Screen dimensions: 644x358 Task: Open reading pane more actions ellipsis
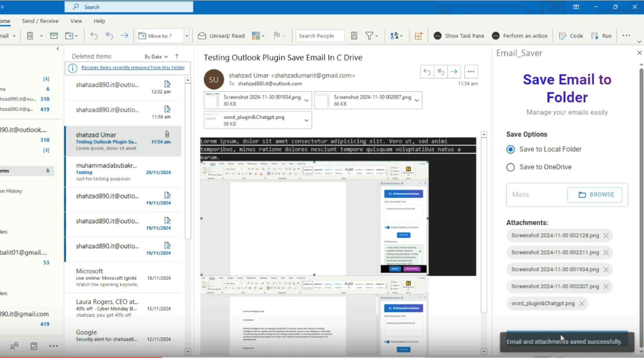(471, 72)
